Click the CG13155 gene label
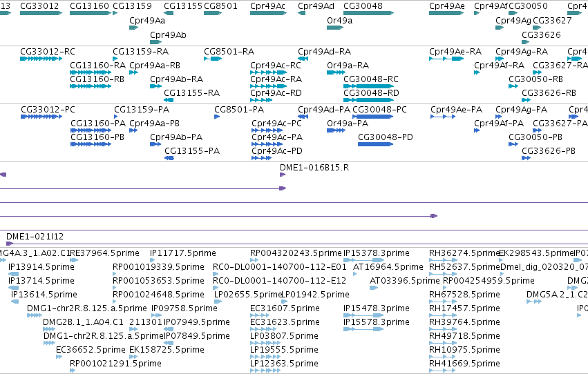This screenshot has width=588, height=374. (183, 6)
